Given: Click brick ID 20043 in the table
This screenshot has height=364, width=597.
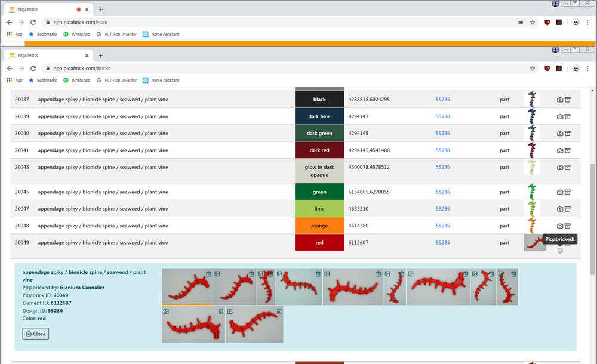Looking at the screenshot, I should click(21, 167).
